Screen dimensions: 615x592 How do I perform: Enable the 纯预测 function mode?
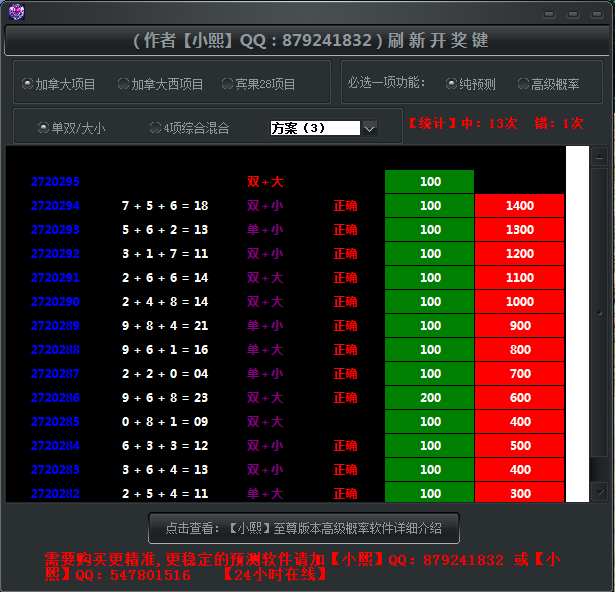452,84
